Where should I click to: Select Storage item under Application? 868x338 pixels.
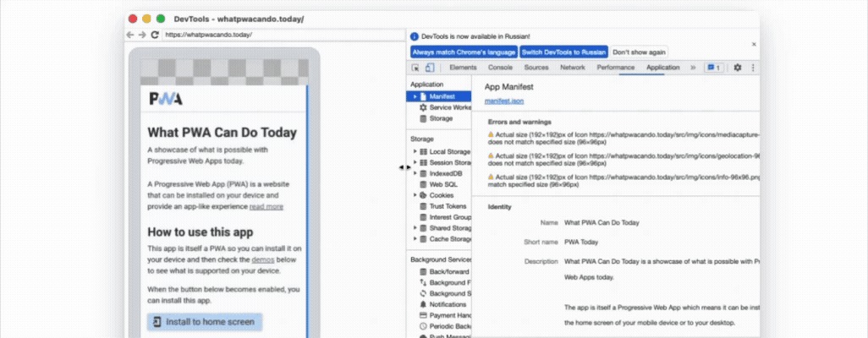441,118
